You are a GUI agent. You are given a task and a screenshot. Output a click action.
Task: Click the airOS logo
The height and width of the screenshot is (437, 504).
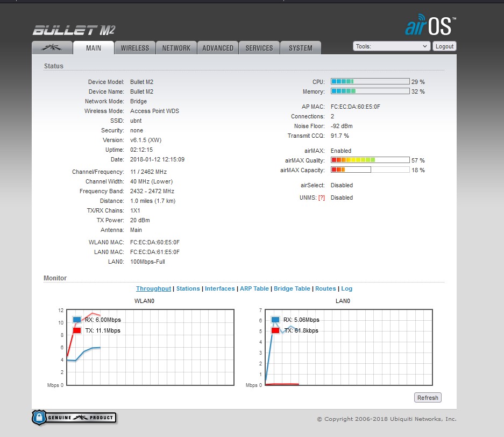[430, 25]
